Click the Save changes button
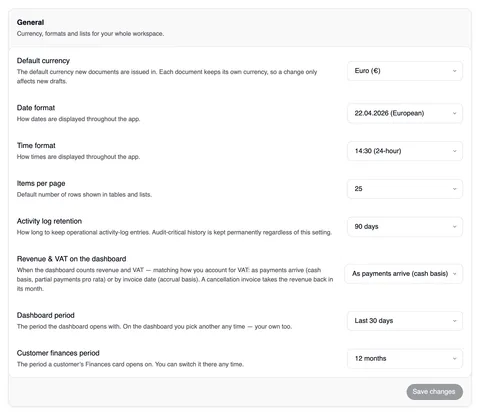This screenshot has width=480, height=415. tap(434, 392)
